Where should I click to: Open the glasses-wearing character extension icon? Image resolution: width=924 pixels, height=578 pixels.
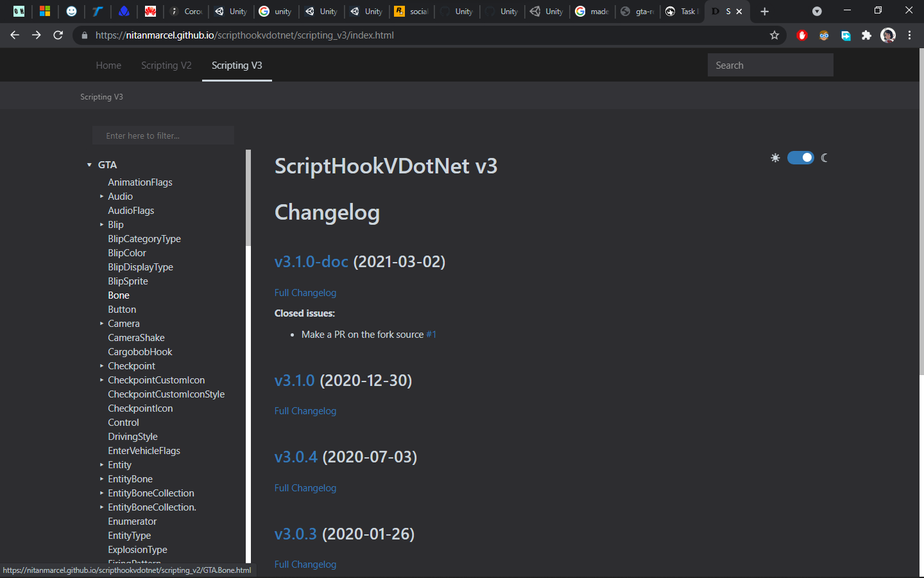(824, 35)
